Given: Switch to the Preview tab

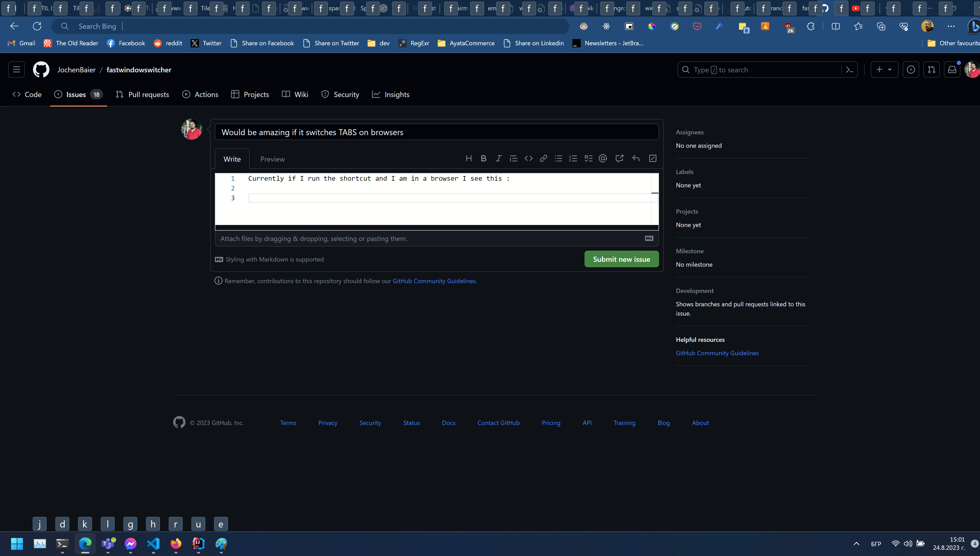Looking at the screenshot, I should point(272,159).
